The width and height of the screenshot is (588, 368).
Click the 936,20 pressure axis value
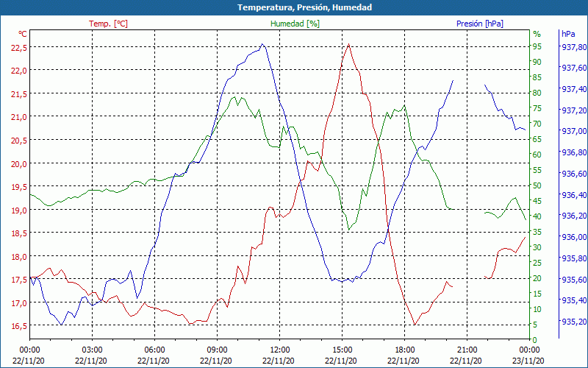point(573,216)
